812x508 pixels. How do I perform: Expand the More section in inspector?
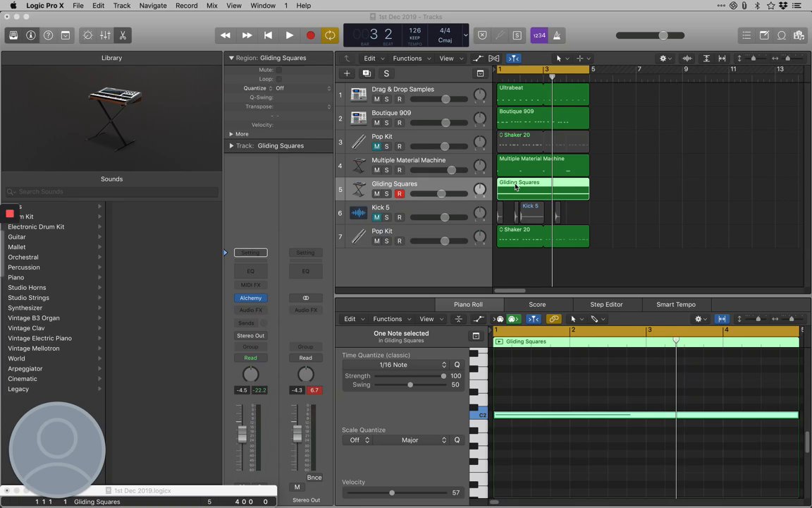point(231,134)
